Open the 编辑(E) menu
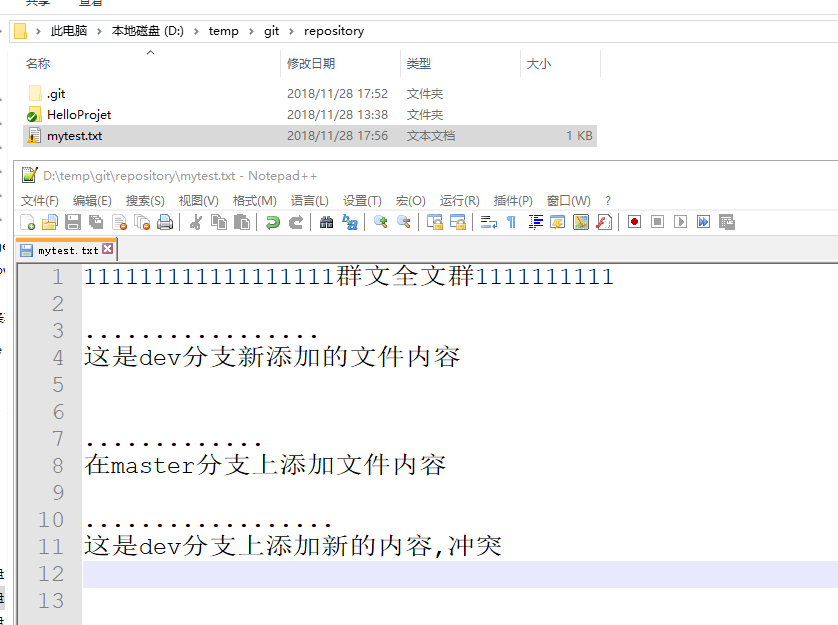Image resolution: width=838 pixels, height=625 pixels. coord(92,201)
